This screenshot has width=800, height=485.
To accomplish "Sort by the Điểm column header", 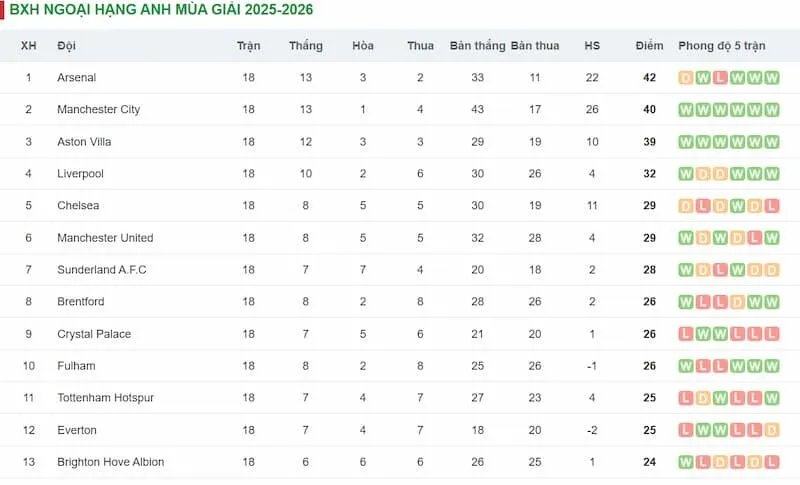I will (x=649, y=46).
